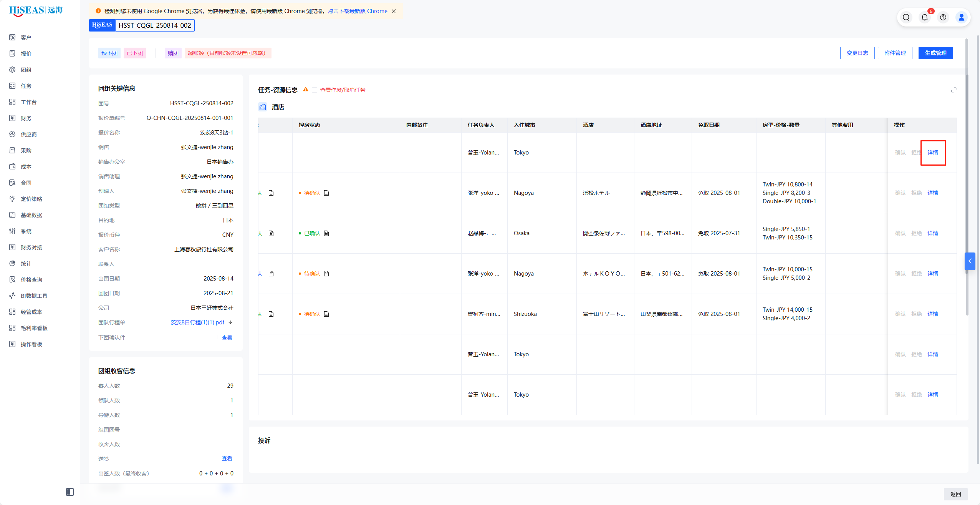This screenshot has height=505, width=980.
Task: Open the 财务 menu in sidebar
Action: coord(26,118)
